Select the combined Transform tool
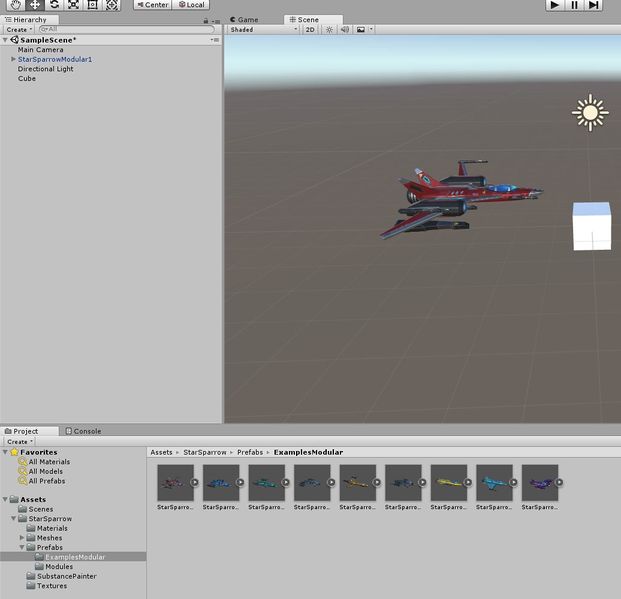The width and height of the screenshot is (621, 599). [112, 5]
